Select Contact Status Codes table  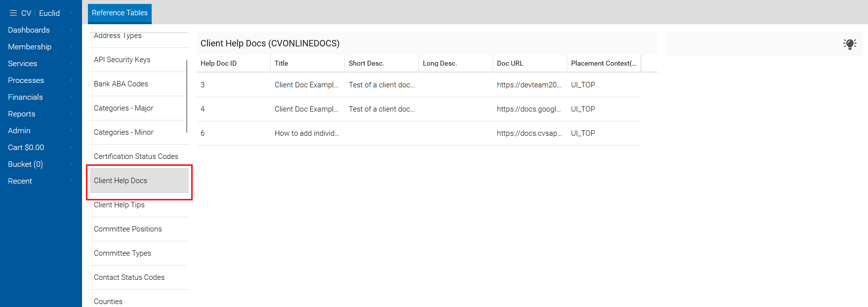coord(139,277)
